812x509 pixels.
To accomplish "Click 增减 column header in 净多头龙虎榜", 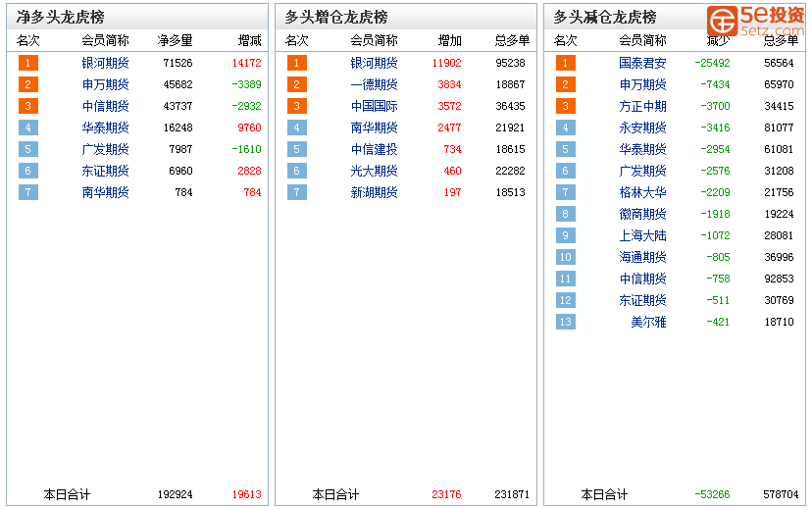I will pos(250,40).
